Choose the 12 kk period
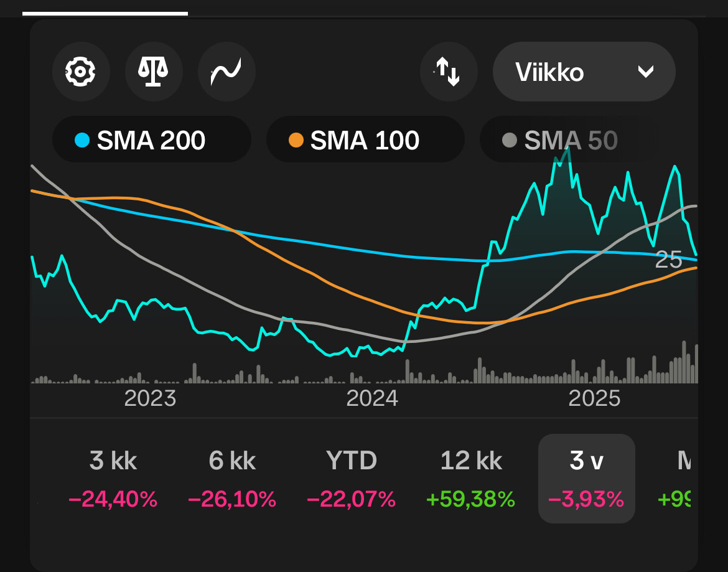 click(x=471, y=479)
